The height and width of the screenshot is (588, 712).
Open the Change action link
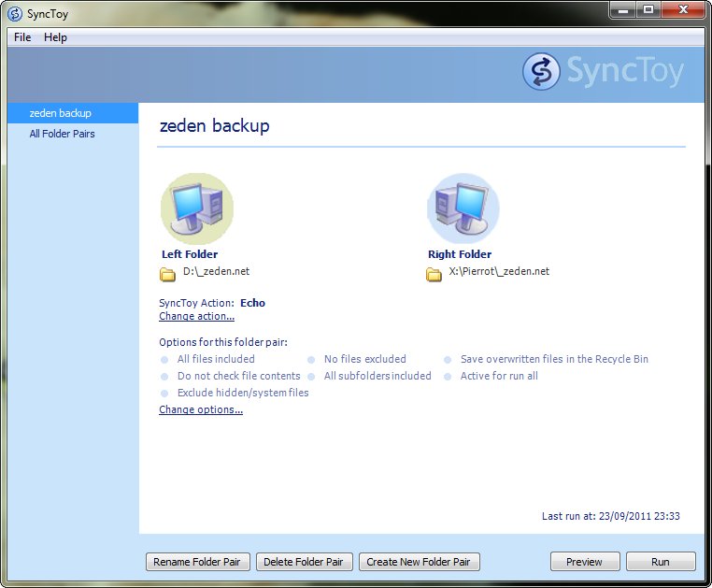(196, 316)
